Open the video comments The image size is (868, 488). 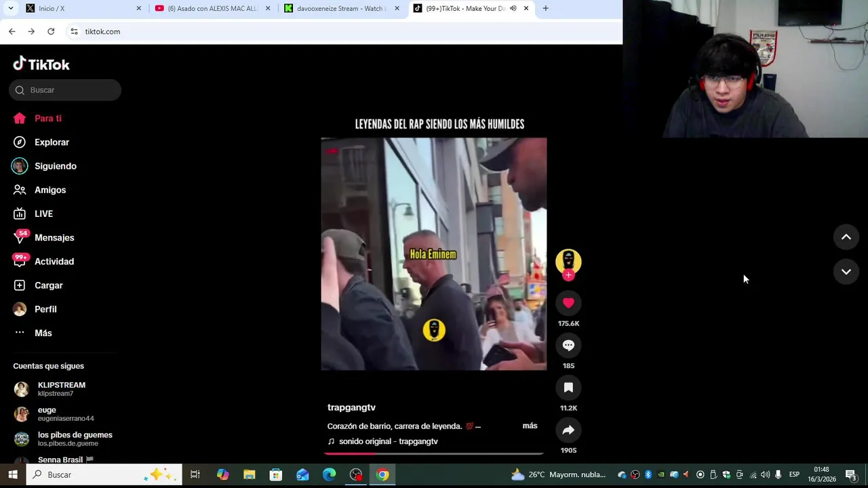(568, 346)
